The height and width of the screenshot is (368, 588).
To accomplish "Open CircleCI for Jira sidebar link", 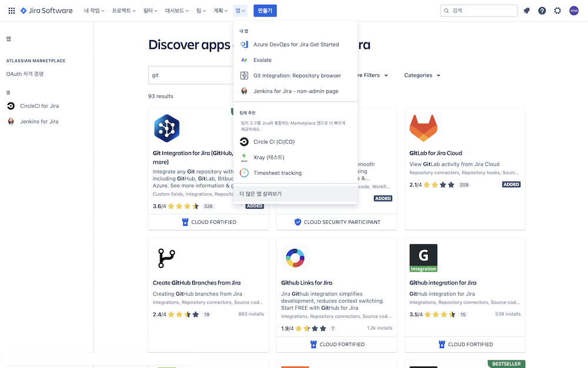I will pos(39,106).
